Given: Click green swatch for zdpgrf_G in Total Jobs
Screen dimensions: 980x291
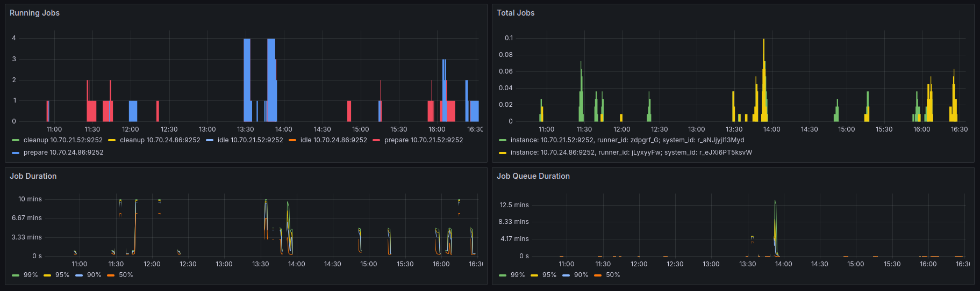Looking at the screenshot, I should coord(503,141).
